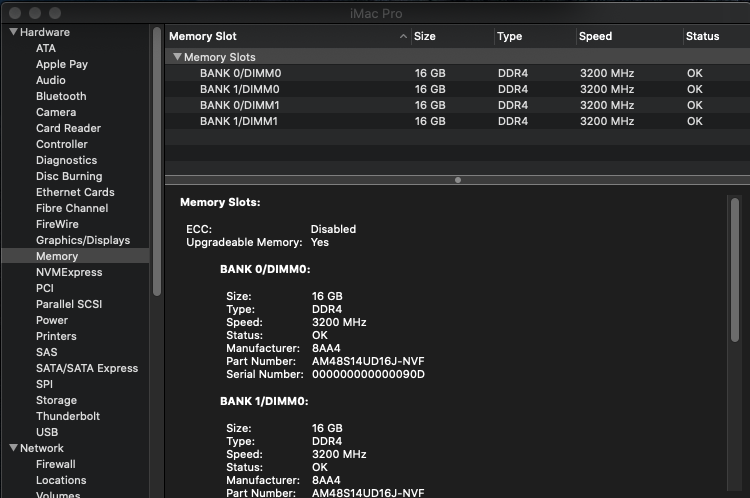Screen dimensions: 750x498
Task: Open the Camera hardware section
Action: (x=56, y=112)
